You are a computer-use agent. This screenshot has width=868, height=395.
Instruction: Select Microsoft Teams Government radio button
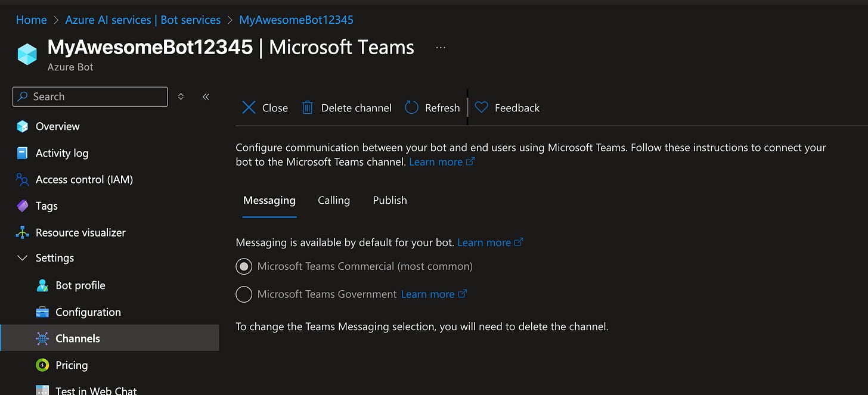tap(244, 294)
